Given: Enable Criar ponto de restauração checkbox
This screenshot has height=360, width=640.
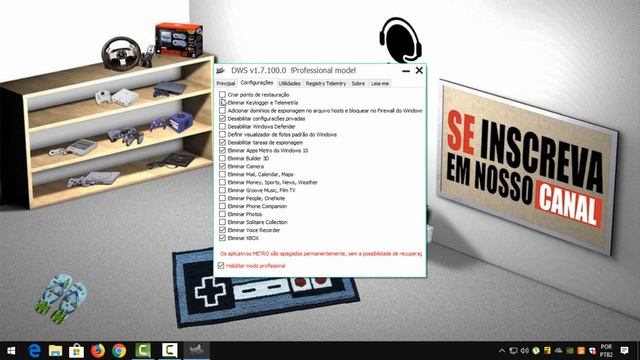Looking at the screenshot, I should (x=222, y=95).
